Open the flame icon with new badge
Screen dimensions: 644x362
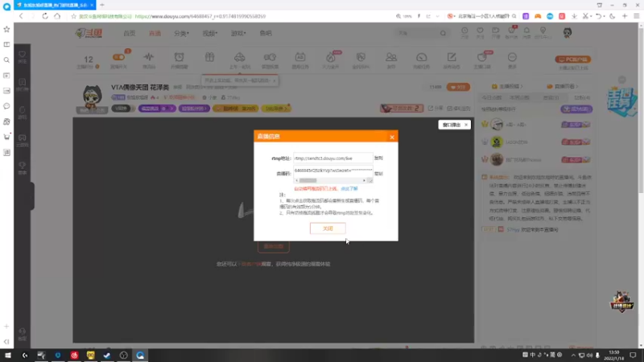coord(331,57)
